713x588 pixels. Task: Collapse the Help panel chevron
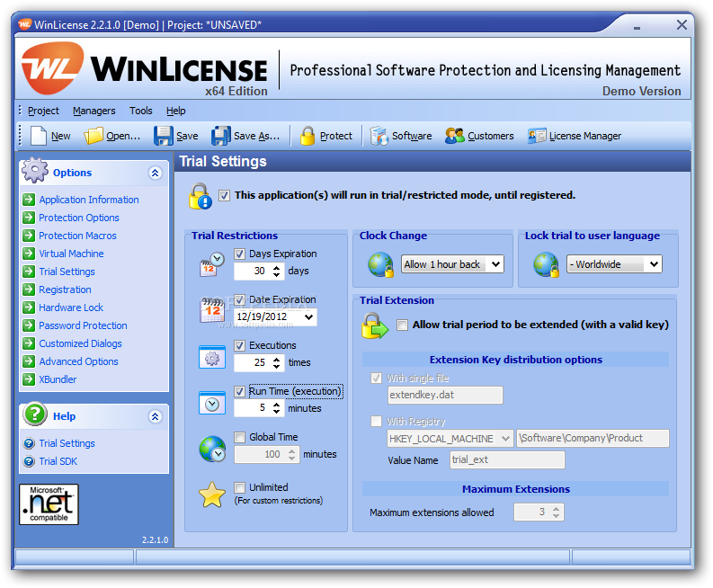click(x=155, y=416)
